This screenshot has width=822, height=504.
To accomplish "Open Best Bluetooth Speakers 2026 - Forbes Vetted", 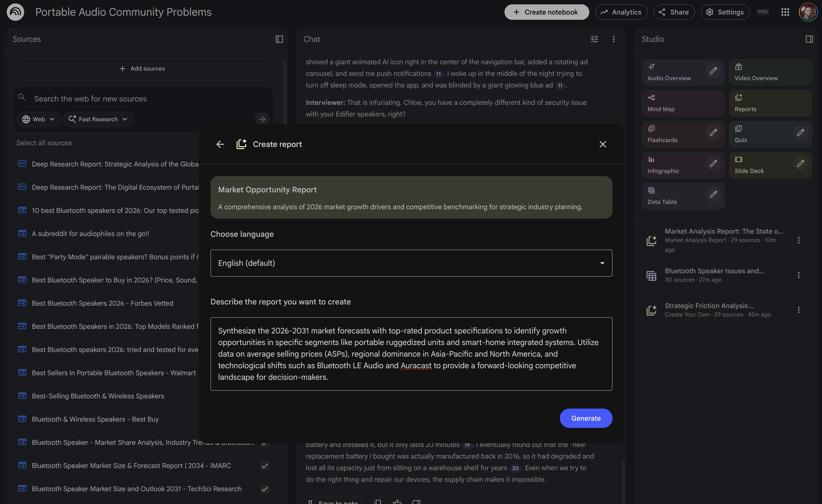I will [102, 303].
